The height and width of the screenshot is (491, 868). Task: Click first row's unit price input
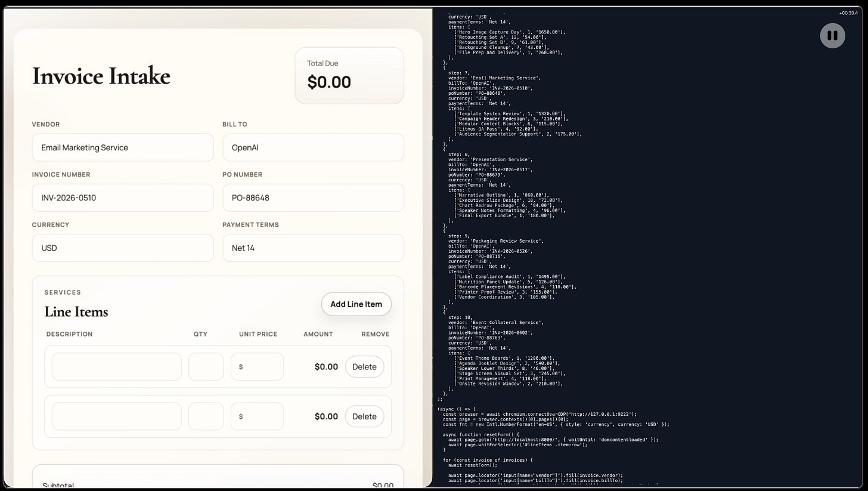(x=257, y=366)
